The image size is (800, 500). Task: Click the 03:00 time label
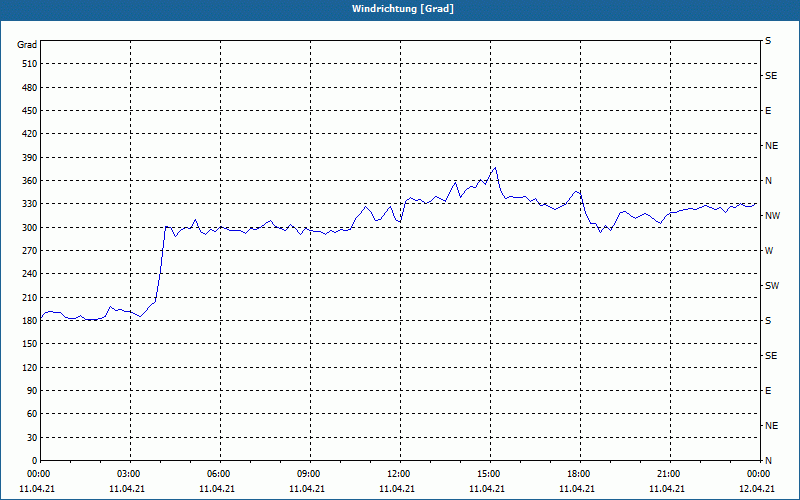(x=131, y=474)
